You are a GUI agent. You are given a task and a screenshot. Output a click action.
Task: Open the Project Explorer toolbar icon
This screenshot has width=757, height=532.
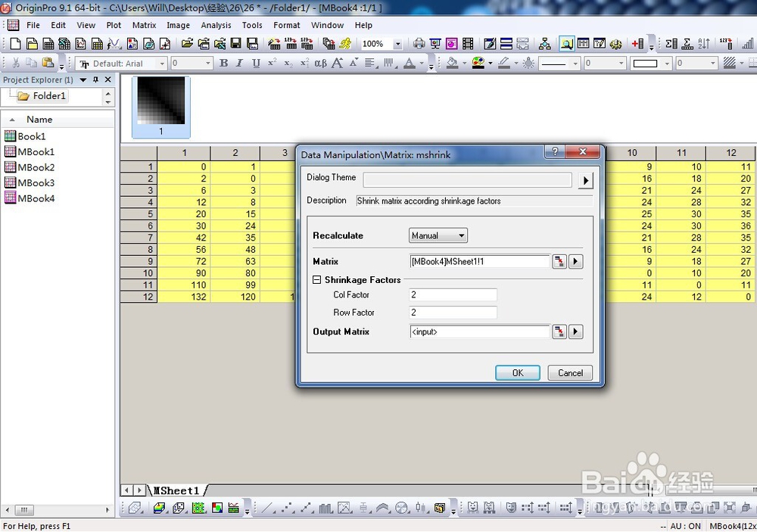pyautogui.click(x=544, y=44)
